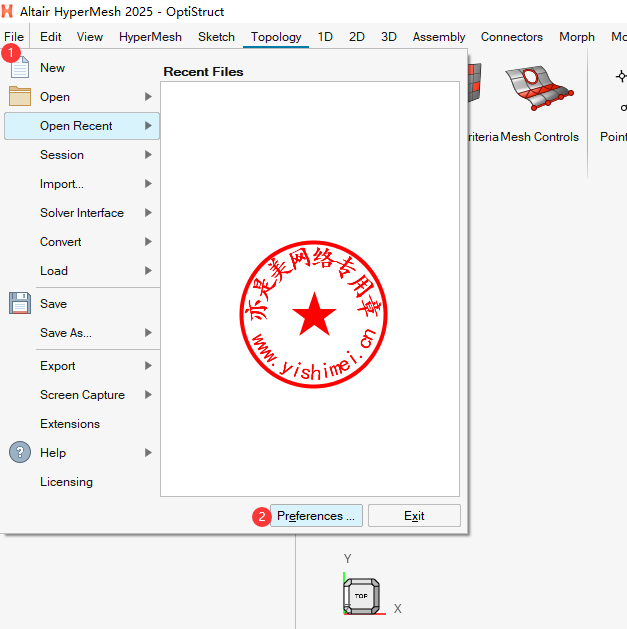Viewport: 627px width, 629px height.
Task: Expand the Solver Interface submenu arrow
Action: 148,213
